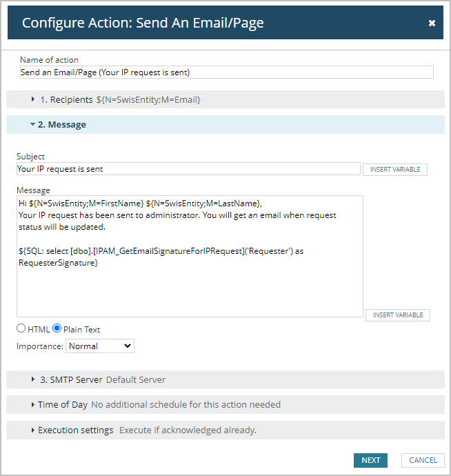The width and height of the screenshot is (451, 476).
Task: Click the Next button
Action: [370, 460]
